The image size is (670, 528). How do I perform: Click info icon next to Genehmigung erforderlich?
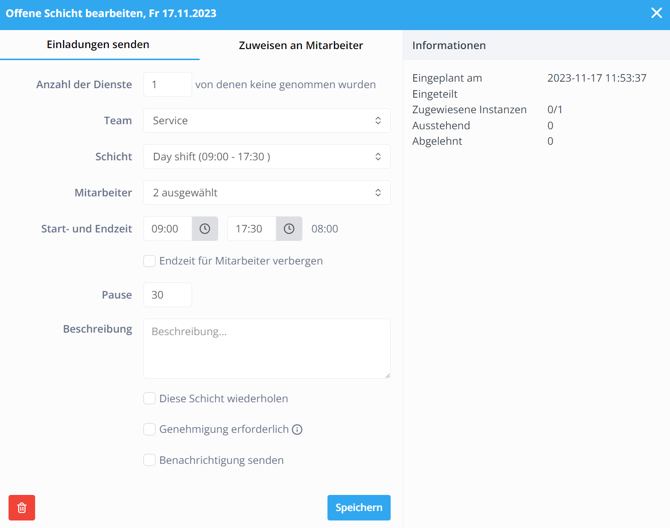tap(297, 430)
